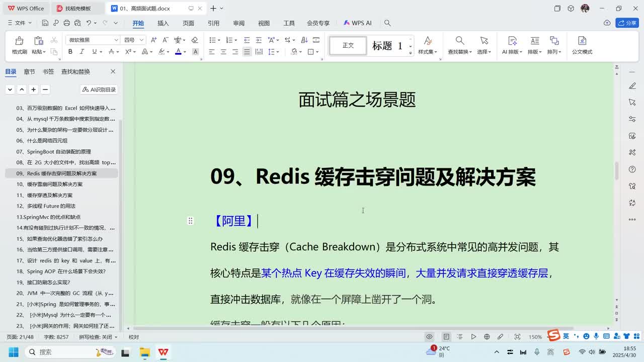The image size is (644, 362).
Task: Open the selection pane icon in right sidebar
Action: [x=632, y=102]
